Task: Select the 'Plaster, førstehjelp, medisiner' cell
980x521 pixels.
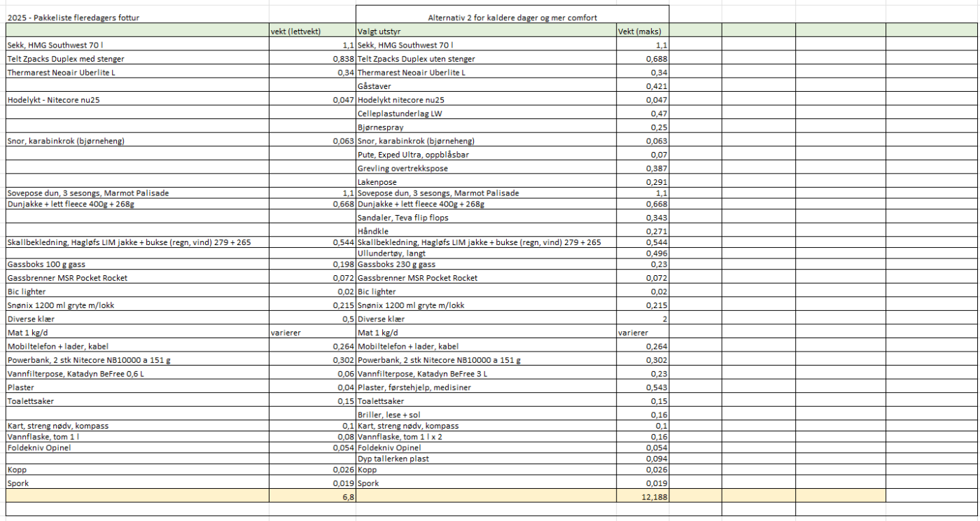Action: (486, 387)
